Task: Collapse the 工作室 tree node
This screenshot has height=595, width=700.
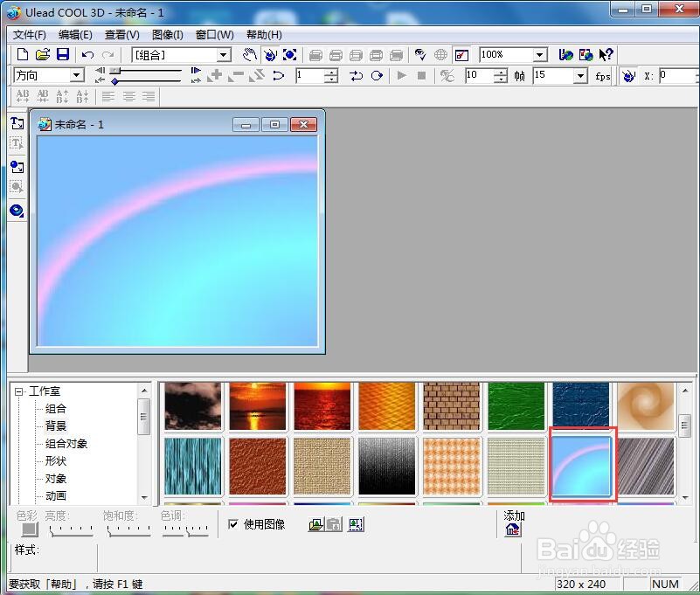Action: click(18, 392)
